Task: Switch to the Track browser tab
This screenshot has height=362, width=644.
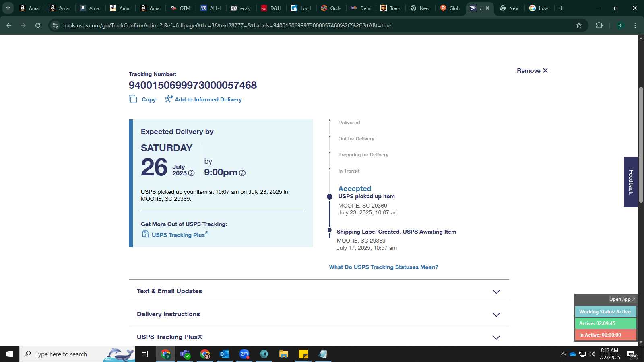Action: point(391,8)
